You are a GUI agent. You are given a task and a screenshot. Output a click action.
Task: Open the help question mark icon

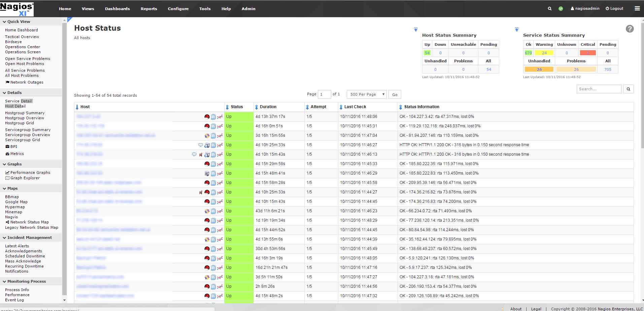(x=630, y=29)
